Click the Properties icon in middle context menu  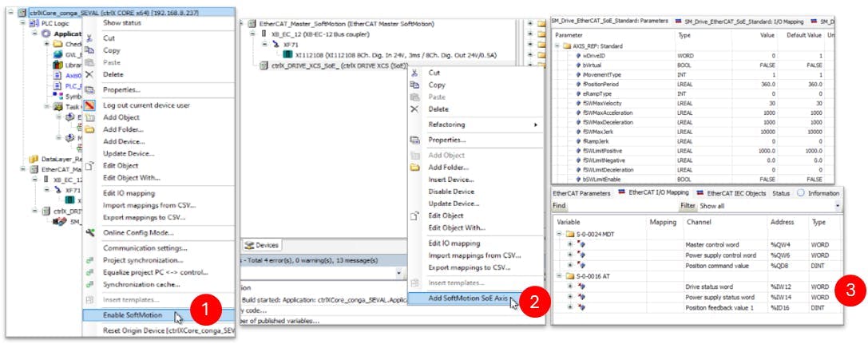click(414, 140)
